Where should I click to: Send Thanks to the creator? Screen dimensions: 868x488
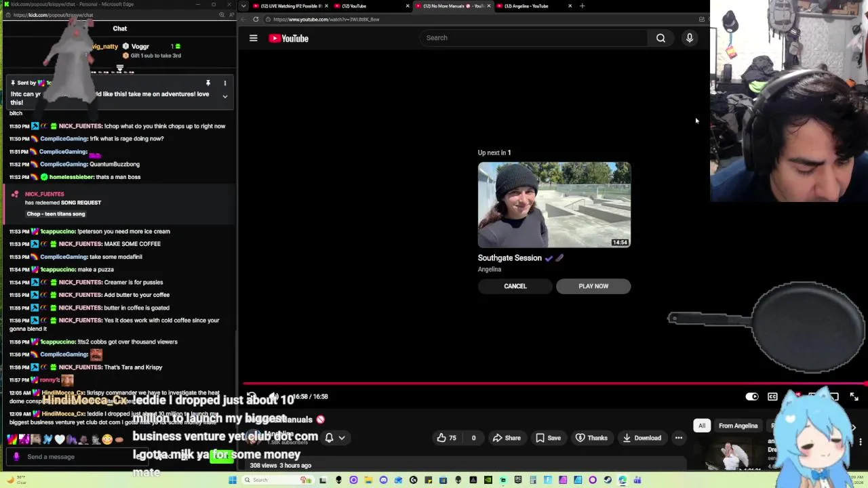591,438
